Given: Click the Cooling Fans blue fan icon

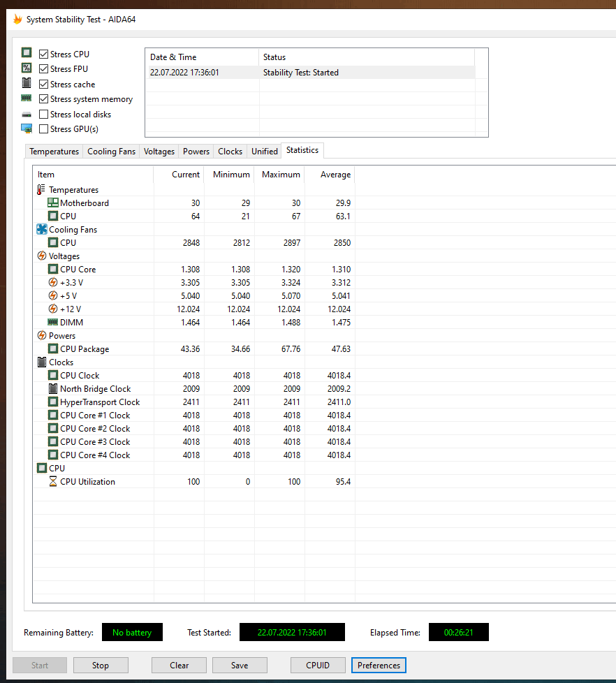Looking at the screenshot, I should tap(42, 229).
